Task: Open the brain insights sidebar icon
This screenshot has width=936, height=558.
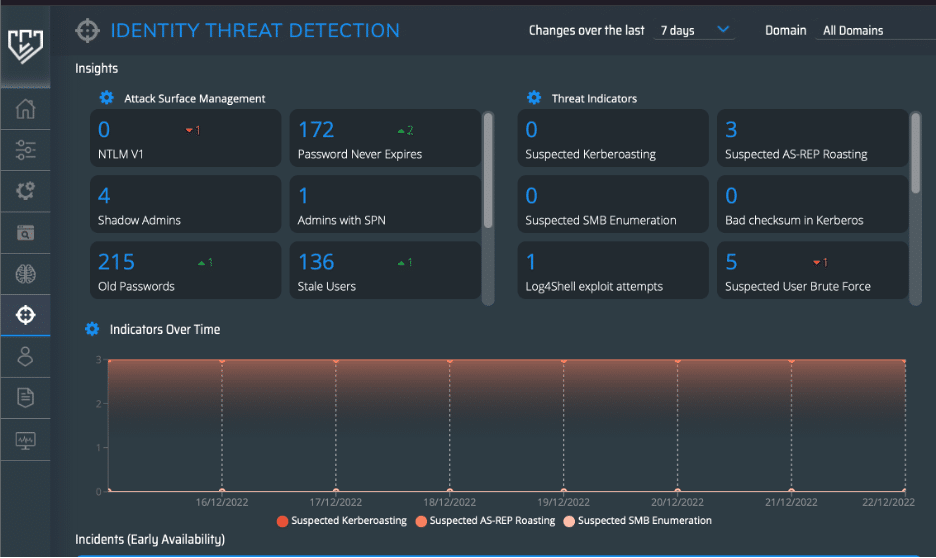Action: [x=25, y=274]
